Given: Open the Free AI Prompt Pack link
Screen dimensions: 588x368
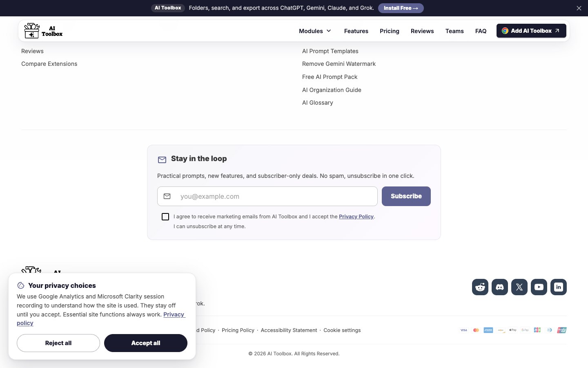Looking at the screenshot, I should [x=330, y=77].
